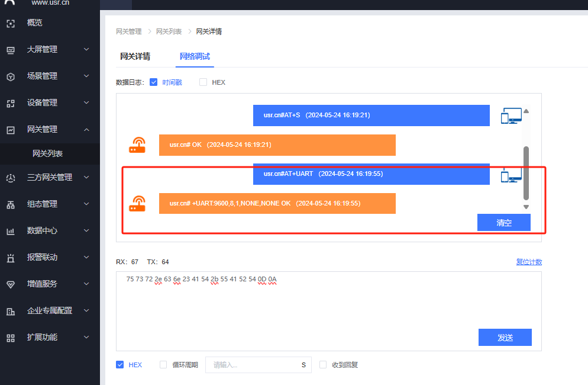Click the 大屏管理 screen icon
The height and width of the screenshot is (385, 588).
click(10, 50)
